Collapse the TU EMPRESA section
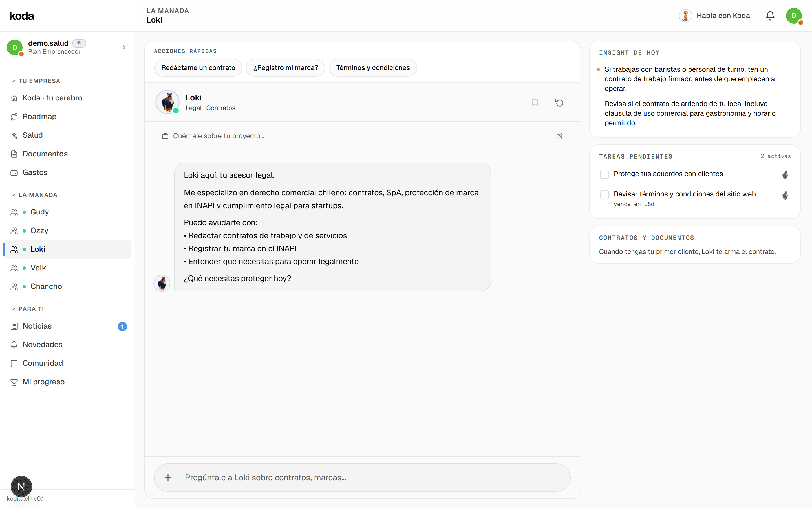Screen dimensions: 812x508 36,81
